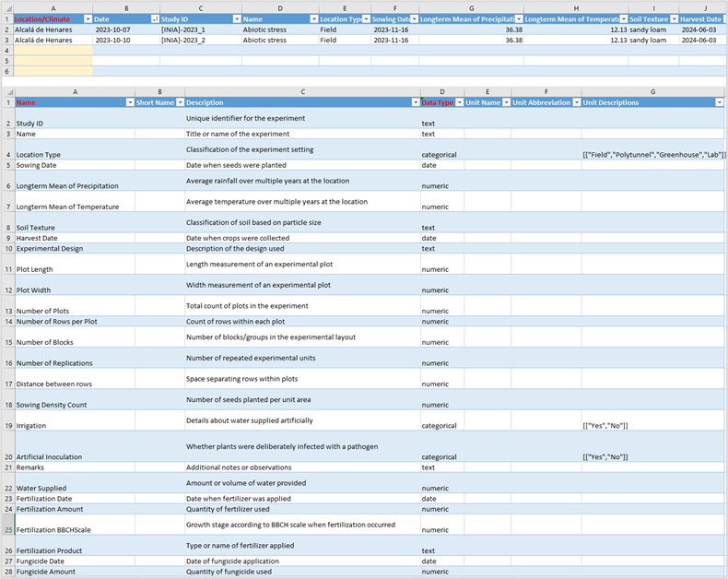Open the Location Type filter dropdown

[x=366, y=19]
